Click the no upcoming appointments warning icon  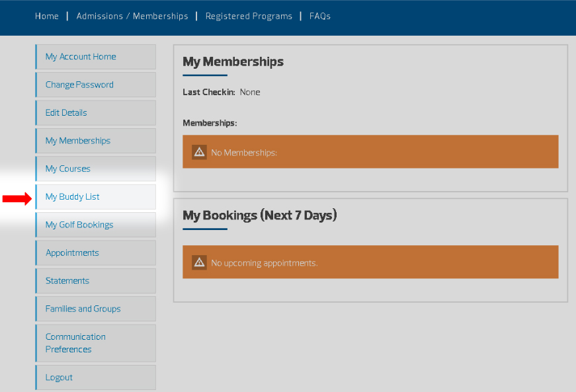[x=199, y=262]
